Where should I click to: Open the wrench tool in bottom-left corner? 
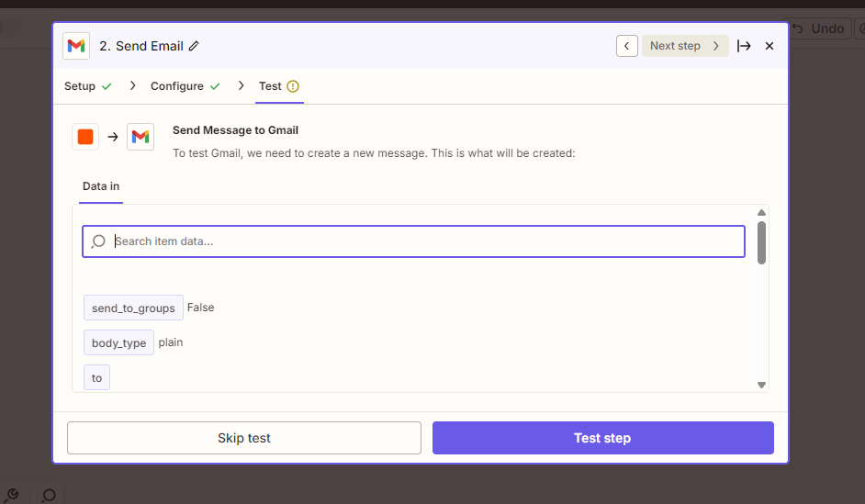click(12, 495)
